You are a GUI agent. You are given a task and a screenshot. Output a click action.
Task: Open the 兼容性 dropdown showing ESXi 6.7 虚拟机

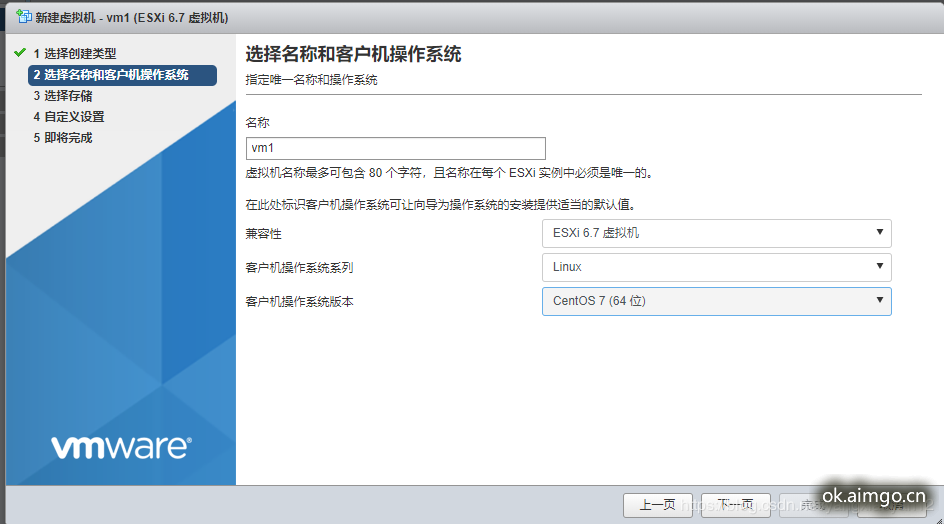pos(716,233)
